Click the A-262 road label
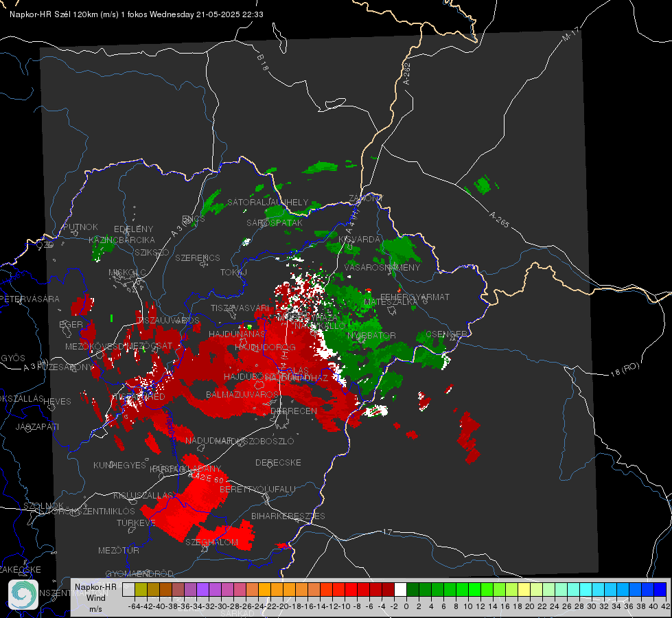The width and height of the screenshot is (672, 618). point(407,73)
